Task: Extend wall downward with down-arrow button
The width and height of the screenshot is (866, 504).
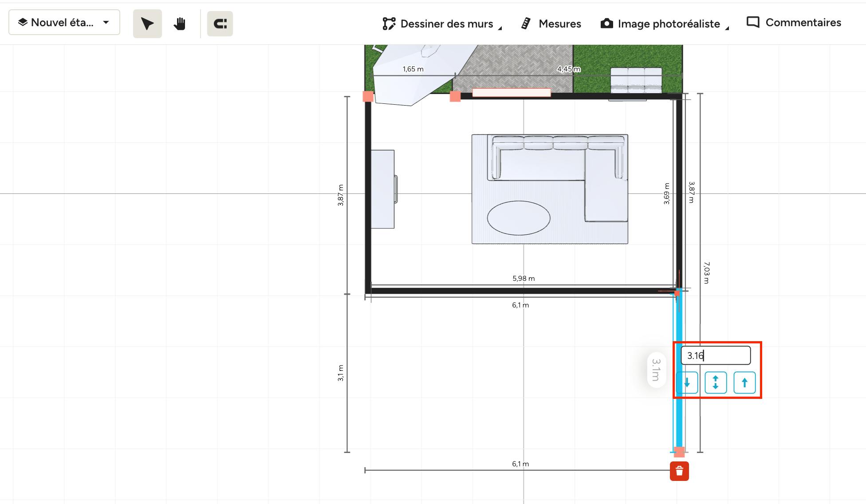Action: coord(687,382)
